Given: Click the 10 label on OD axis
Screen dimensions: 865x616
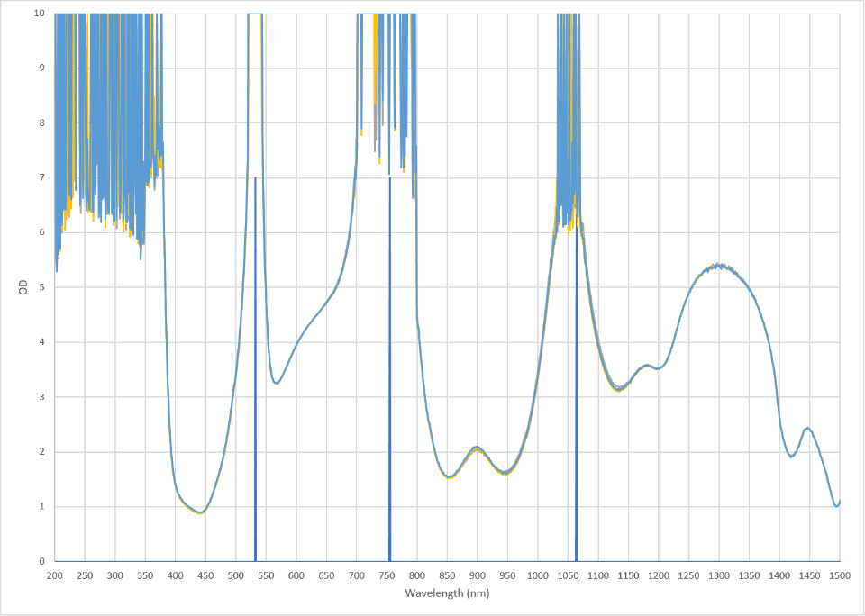Looking at the screenshot, I should point(40,14).
